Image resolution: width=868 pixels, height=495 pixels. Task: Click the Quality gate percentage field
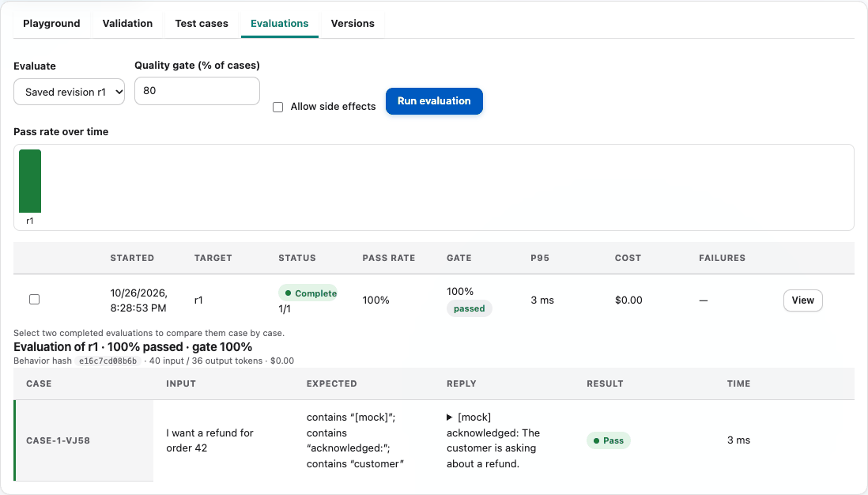pyautogui.click(x=197, y=91)
